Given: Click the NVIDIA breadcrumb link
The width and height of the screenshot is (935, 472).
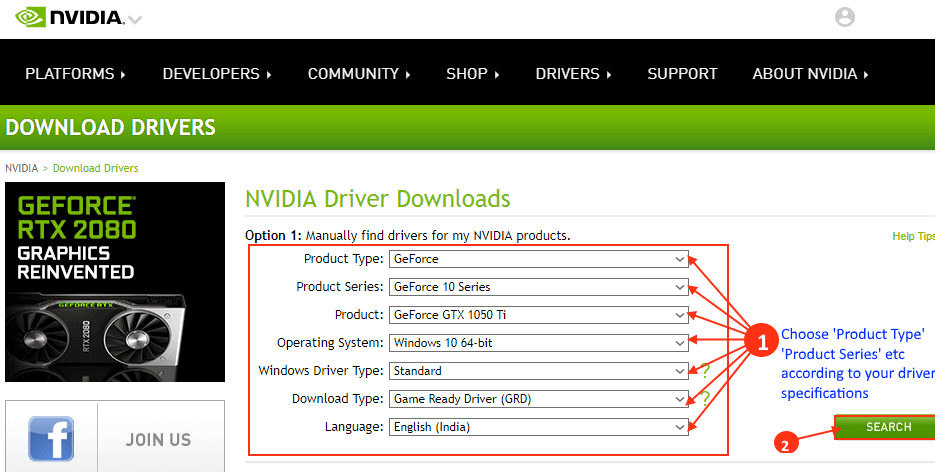Looking at the screenshot, I should point(21,168).
